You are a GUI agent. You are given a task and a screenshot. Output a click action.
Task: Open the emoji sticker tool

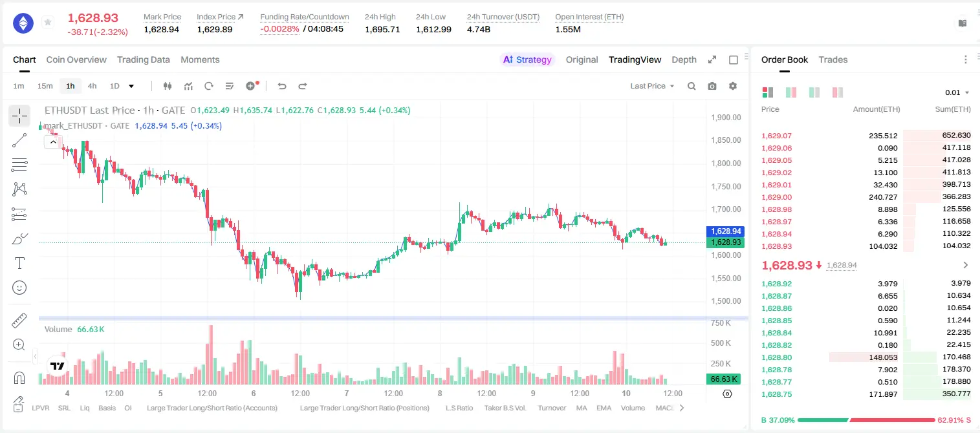19,288
